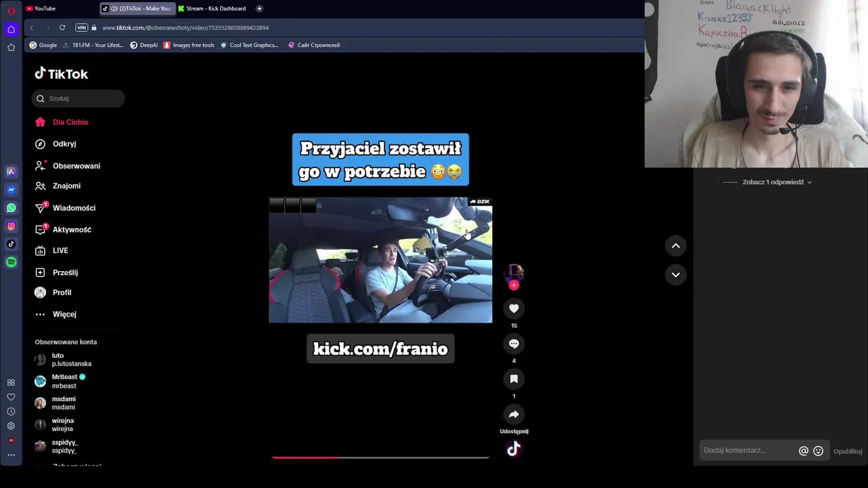This screenshot has width=868, height=488.
Task: Open Pinboards heart icon in sidebar
Action: coord(11,397)
